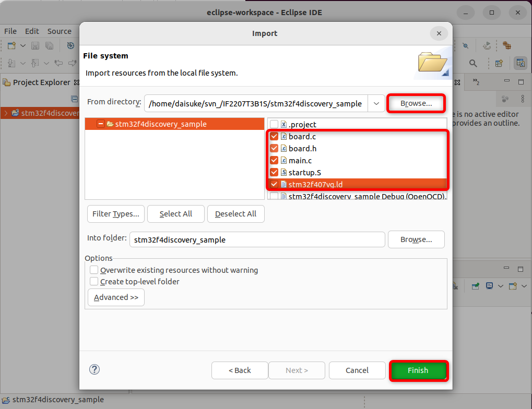Expand the Advanced >> options section
This screenshot has width=532, height=409.
[x=116, y=297]
